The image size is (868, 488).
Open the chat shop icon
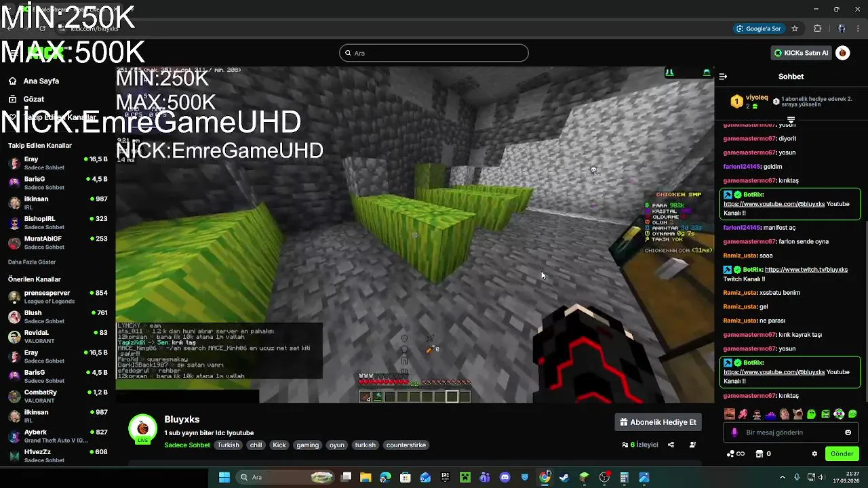(x=759, y=453)
